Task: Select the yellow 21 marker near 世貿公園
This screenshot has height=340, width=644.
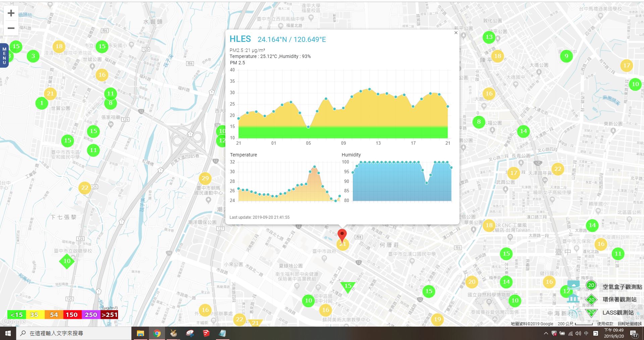Action: point(50,93)
